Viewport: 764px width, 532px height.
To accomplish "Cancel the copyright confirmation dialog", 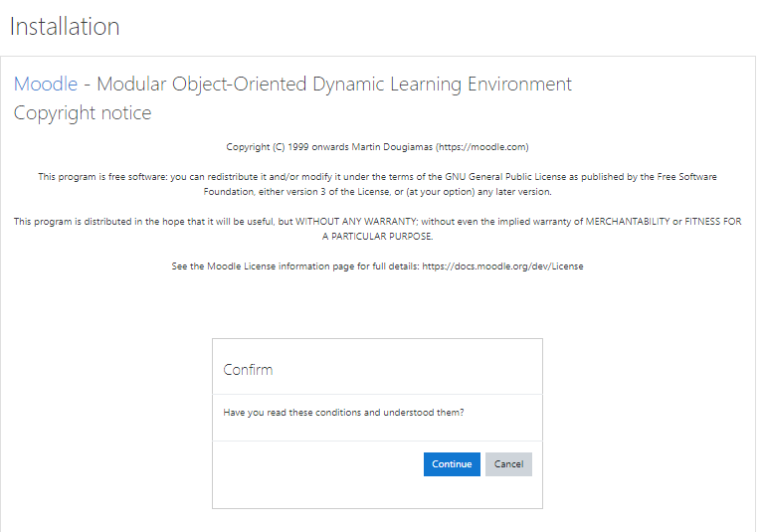I will pyautogui.click(x=508, y=464).
